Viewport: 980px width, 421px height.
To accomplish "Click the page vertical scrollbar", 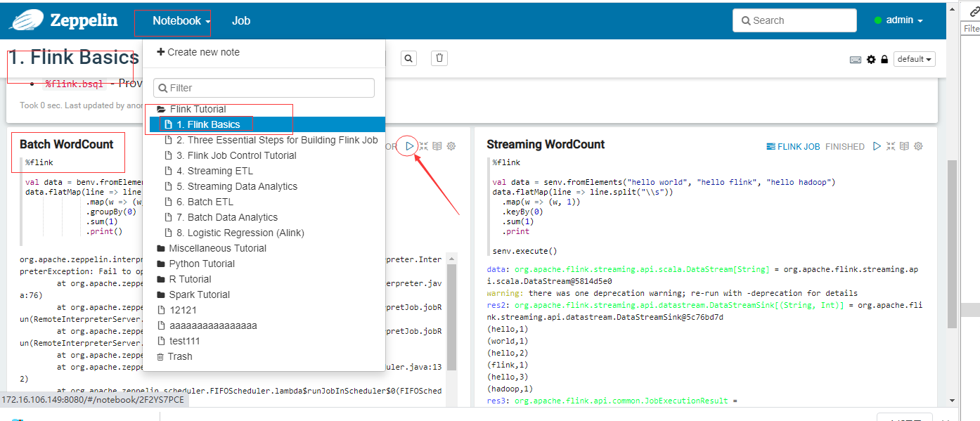I will point(953,244).
